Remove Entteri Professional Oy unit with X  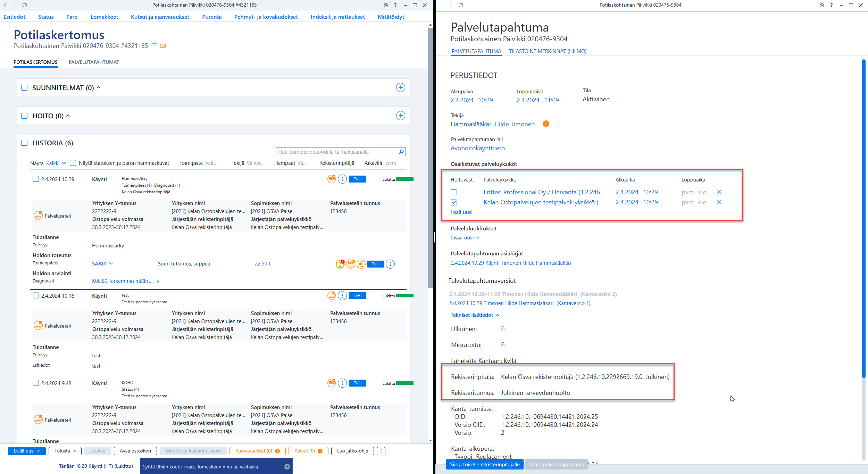coord(719,192)
